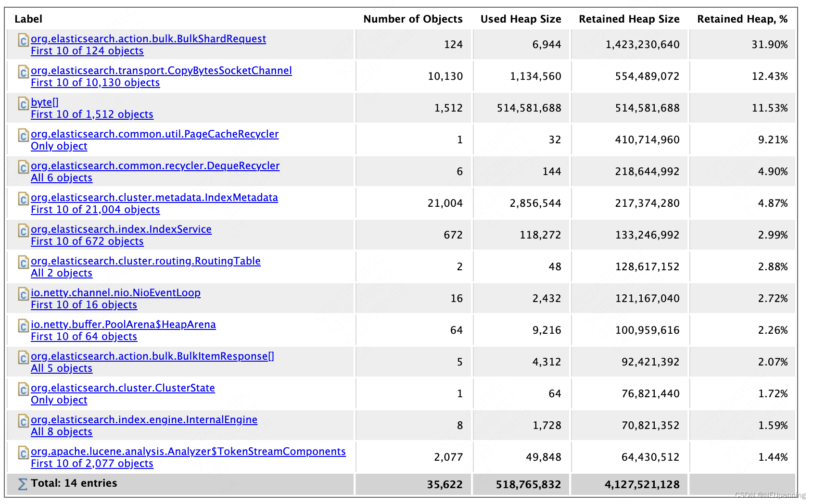
Task: Open the IndexMetadata class link
Action: (154, 198)
